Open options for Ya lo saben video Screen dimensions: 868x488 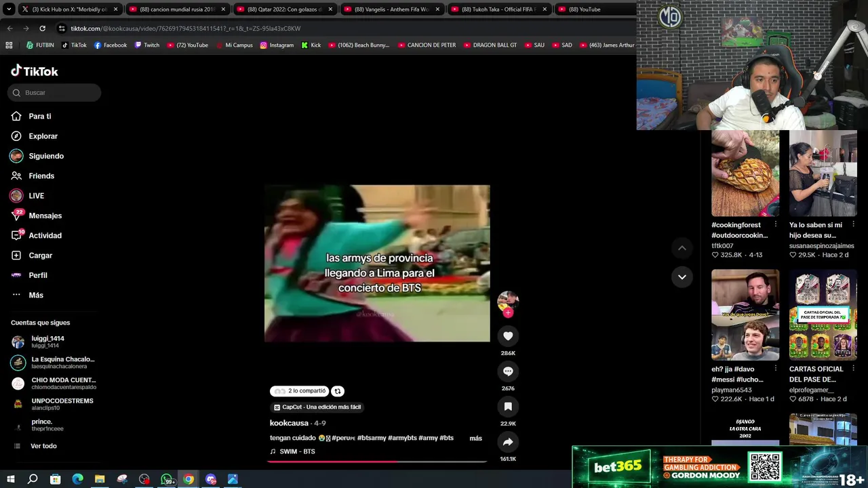point(853,224)
